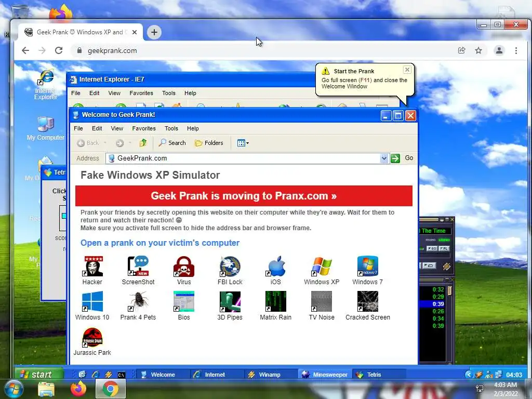Switch to Welcome task in XP taskbar

click(x=163, y=375)
